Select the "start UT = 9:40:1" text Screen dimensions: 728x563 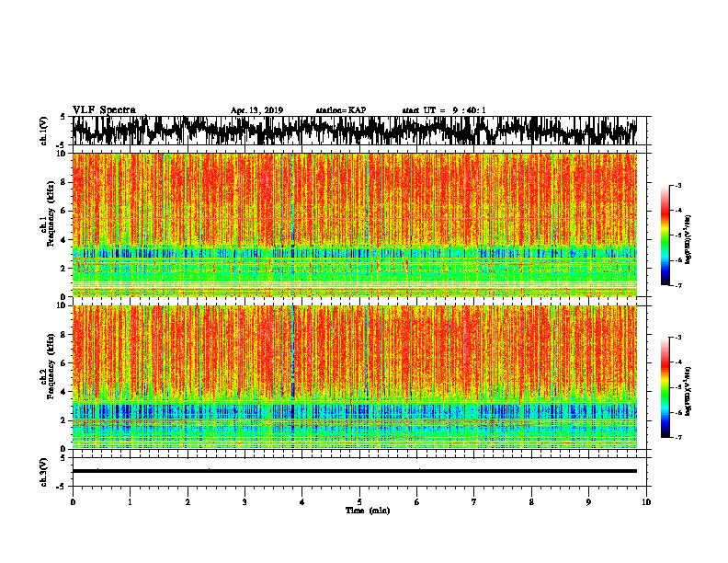click(444, 110)
